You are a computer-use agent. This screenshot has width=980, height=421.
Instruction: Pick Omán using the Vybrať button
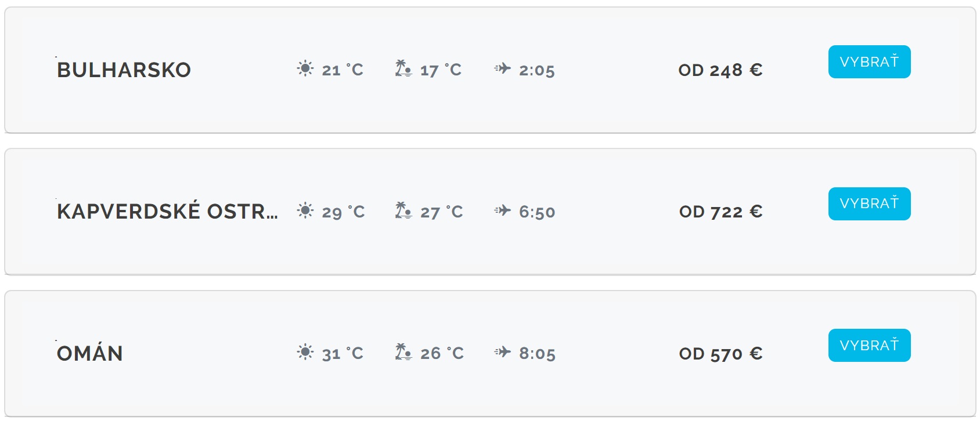pos(869,345)
